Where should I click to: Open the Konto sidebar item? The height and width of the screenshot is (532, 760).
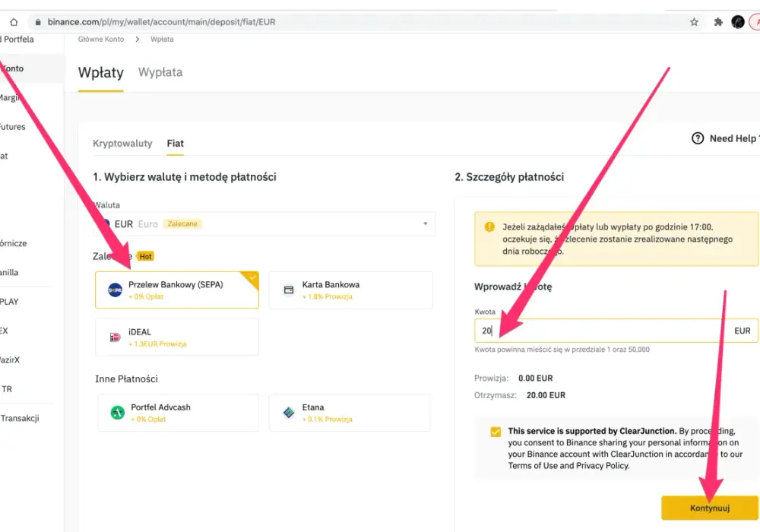point(13,68)
